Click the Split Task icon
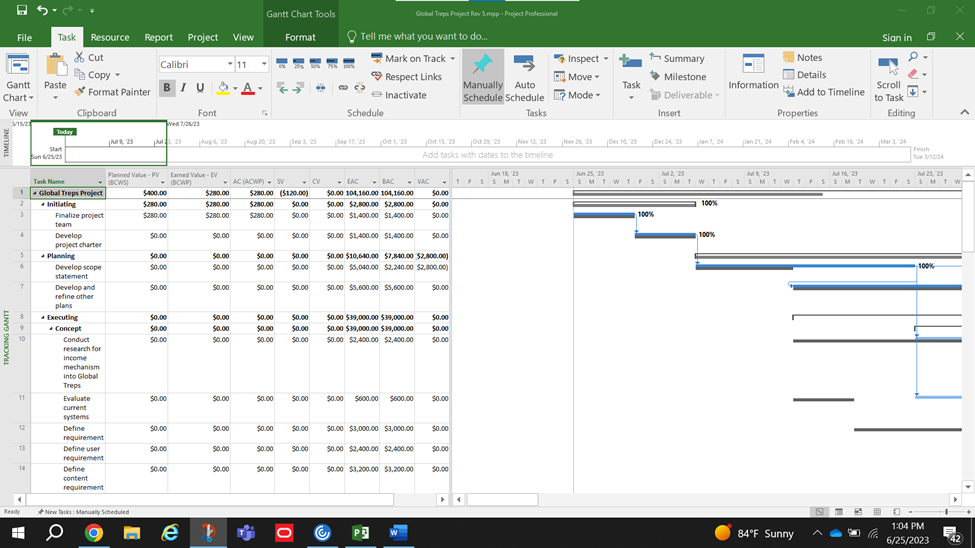Screen dimensions: 975x548 320,88
